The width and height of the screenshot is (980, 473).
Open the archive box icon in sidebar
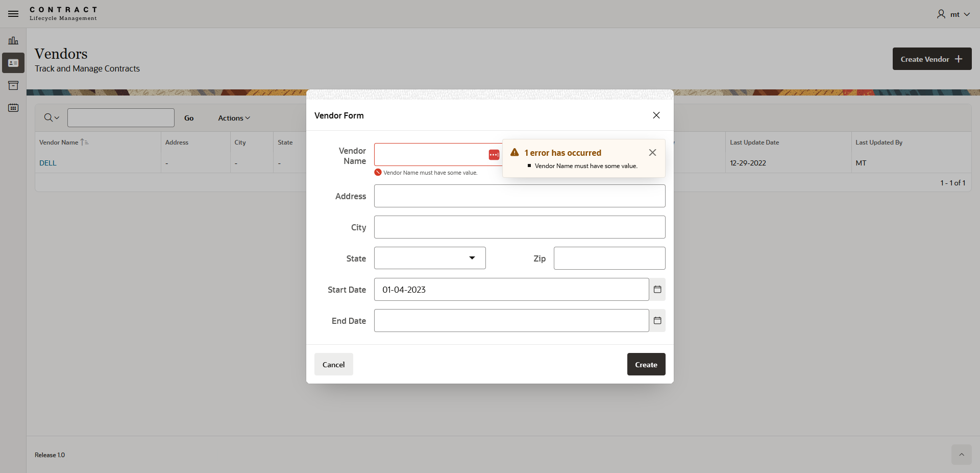pyautogui.click(x=13, y=85)
